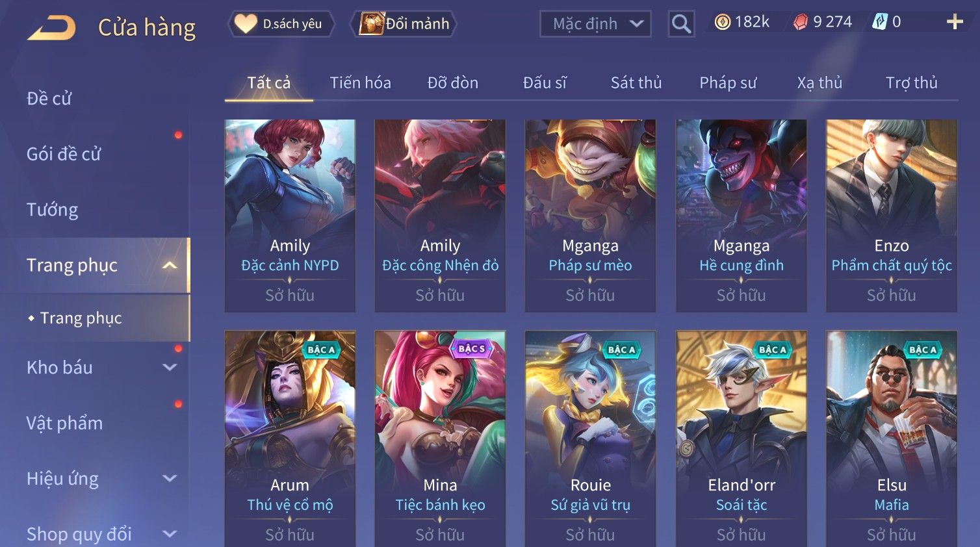The height and width of the screenshot is (547, 980).
Task: Tap the red ruby currency icon
Action: (x=801, y=22)
